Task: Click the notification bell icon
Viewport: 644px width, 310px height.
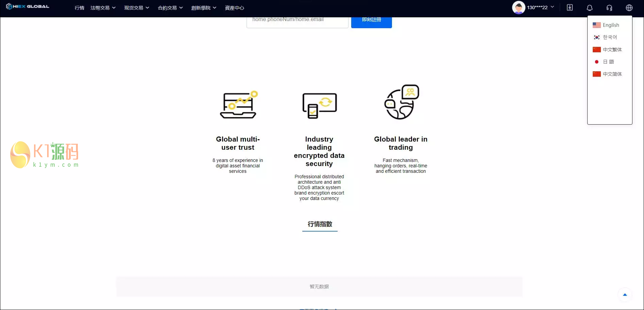Action: 590,7
